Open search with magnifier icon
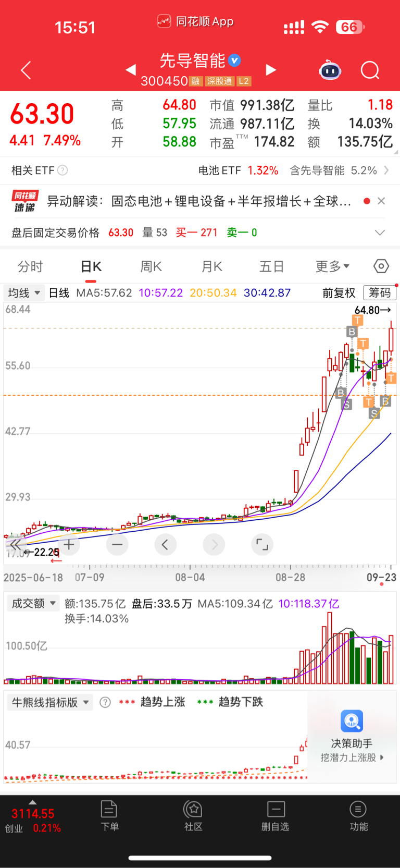400x868 pixels. (x=370, y=70)
